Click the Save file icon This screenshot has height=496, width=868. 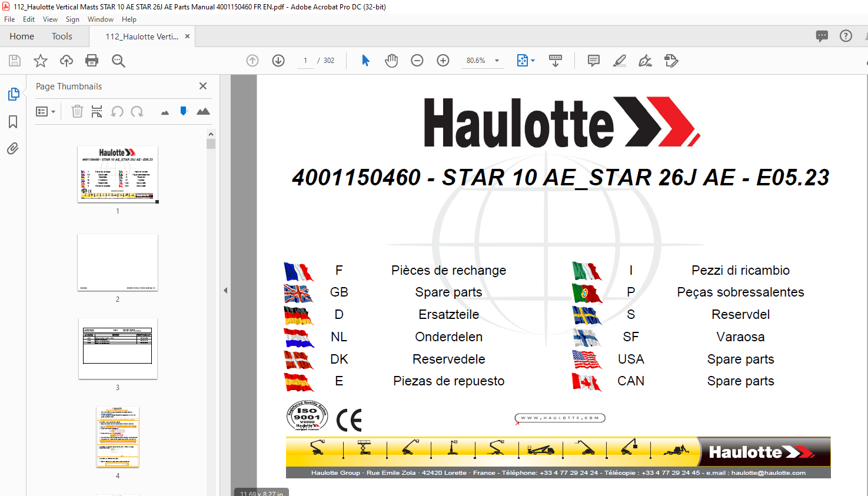15,61
